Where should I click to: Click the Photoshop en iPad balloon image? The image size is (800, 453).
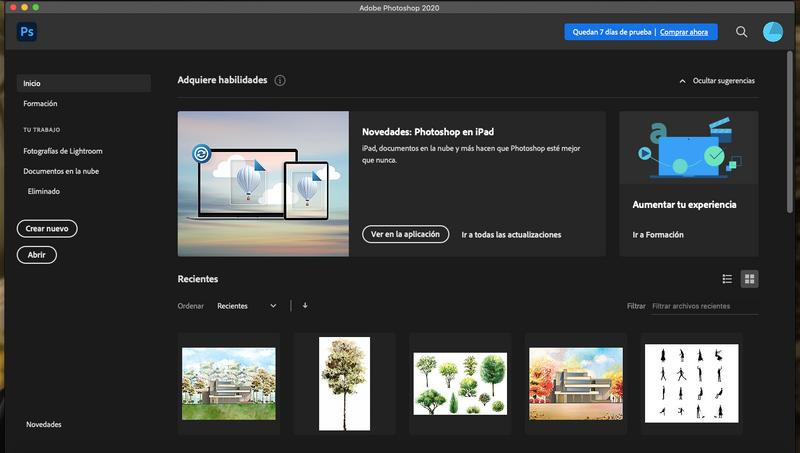coord(263,184)
